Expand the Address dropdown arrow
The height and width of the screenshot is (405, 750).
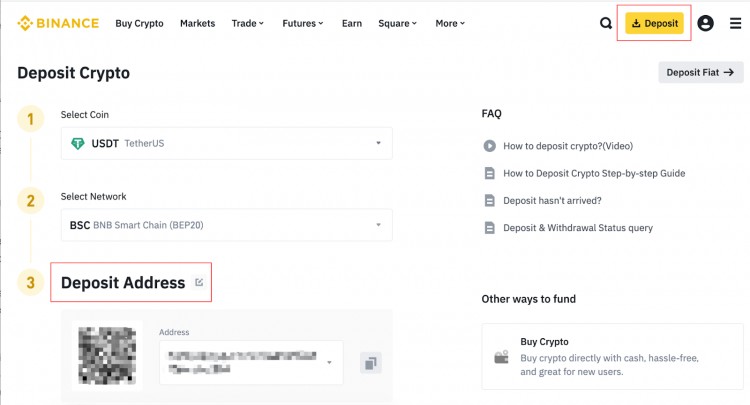(x=329, y=362)
